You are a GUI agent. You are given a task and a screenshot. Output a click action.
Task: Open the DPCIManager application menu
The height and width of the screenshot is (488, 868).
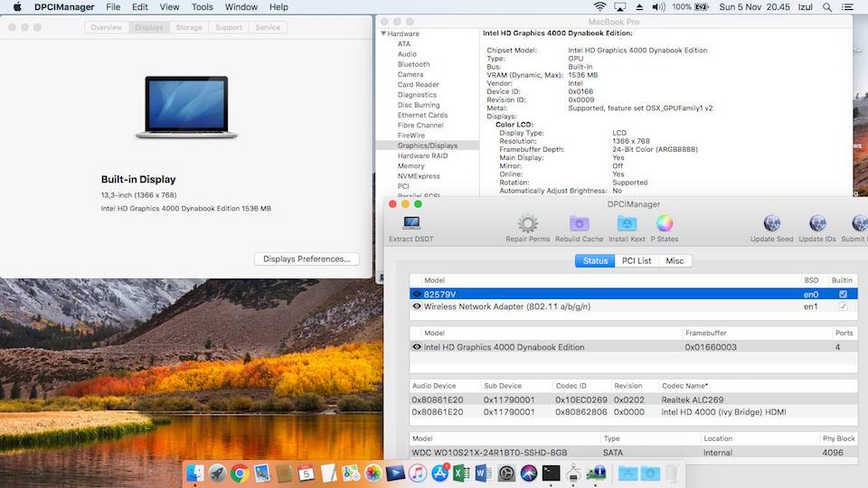tap(64, 7)
